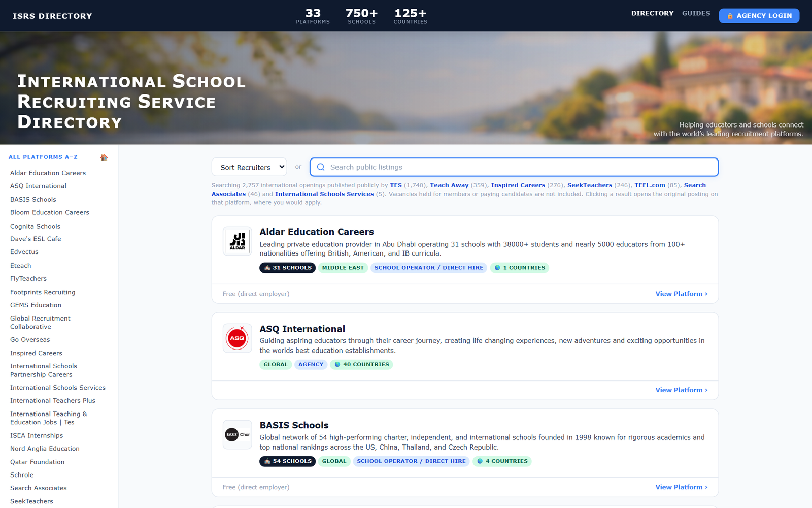Click the home icon beside All Platforms A–Z
The image size is (812, 508).
click(x=104, y=157)
